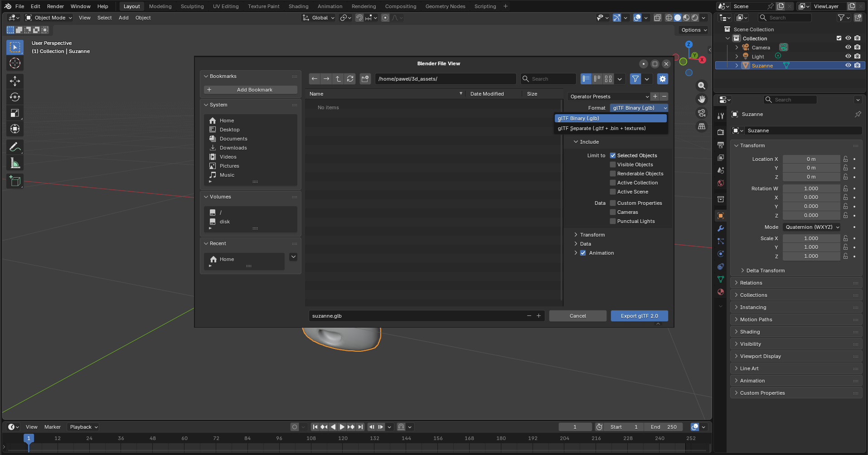868x455 pixels.
Task: Open the Add menu in the viewport header
Action: pos(123,18)
